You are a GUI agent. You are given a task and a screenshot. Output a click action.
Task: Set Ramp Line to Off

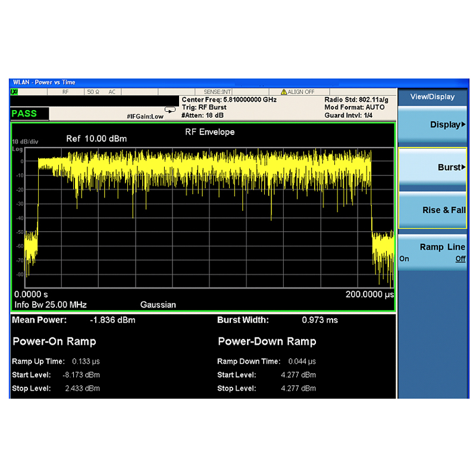(x=460, y=259)
